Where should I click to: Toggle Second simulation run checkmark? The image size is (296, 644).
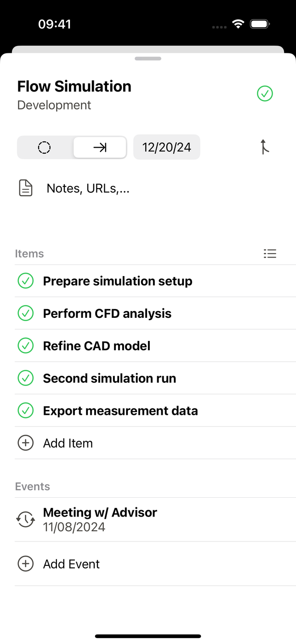(x=26, y=378)
